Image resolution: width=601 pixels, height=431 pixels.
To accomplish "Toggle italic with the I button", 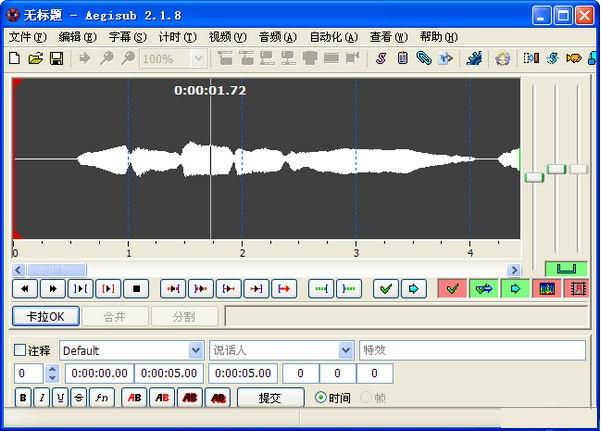I will (42, 398).
